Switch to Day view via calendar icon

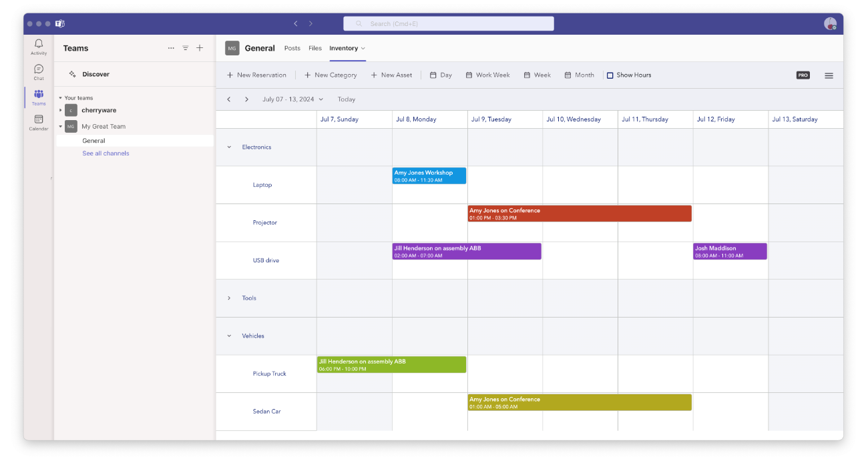click(x=440, y=75)
